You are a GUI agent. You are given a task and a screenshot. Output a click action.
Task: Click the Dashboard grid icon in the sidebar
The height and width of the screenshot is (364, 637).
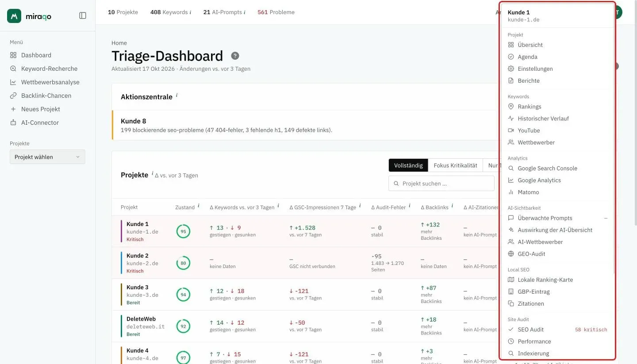pyautogui.click(x=13, y=55)
